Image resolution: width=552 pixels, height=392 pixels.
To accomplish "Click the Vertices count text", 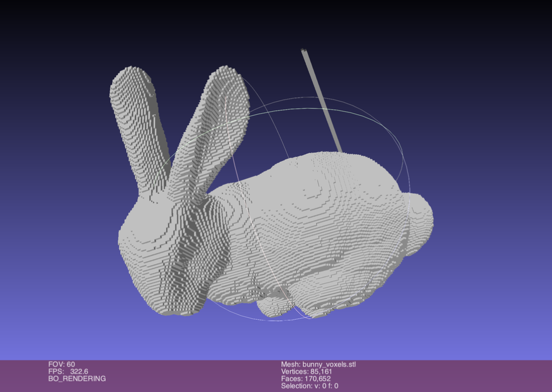I will [x=306, y=371].
